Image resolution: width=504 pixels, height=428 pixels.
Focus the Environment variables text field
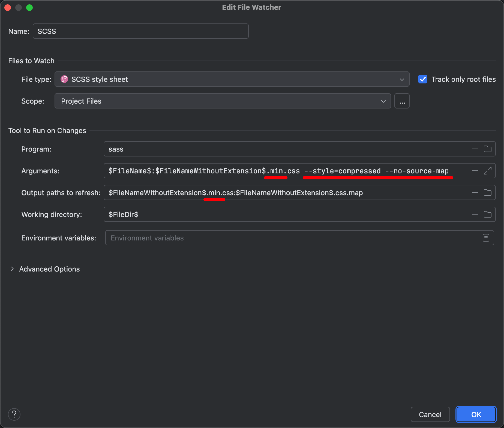292,238
